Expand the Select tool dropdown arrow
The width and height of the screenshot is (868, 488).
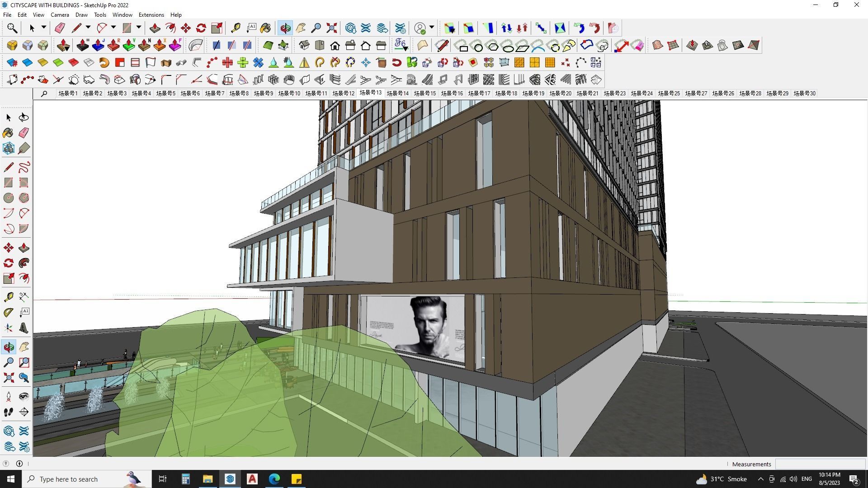click(44, 28)
